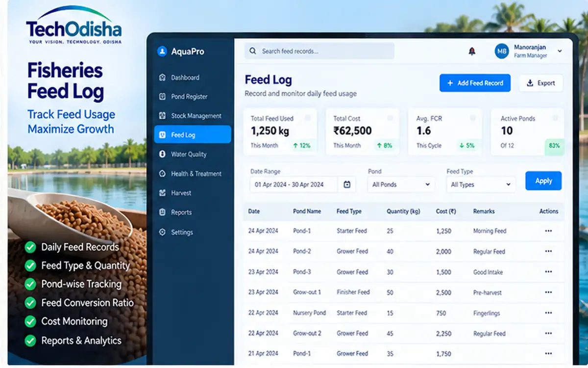The height and width of the screenshot is (368, 588).
Task: Click the Finisher Feed cell
Action: tap(353, 292)
